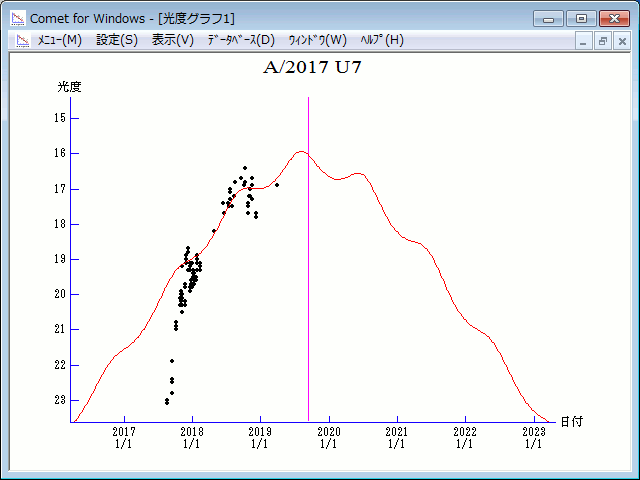Select the ｳｨﾝﾄﾞｳ(W) window menu
This screenshot has height=480, width=640.
[x=317, y=40]
